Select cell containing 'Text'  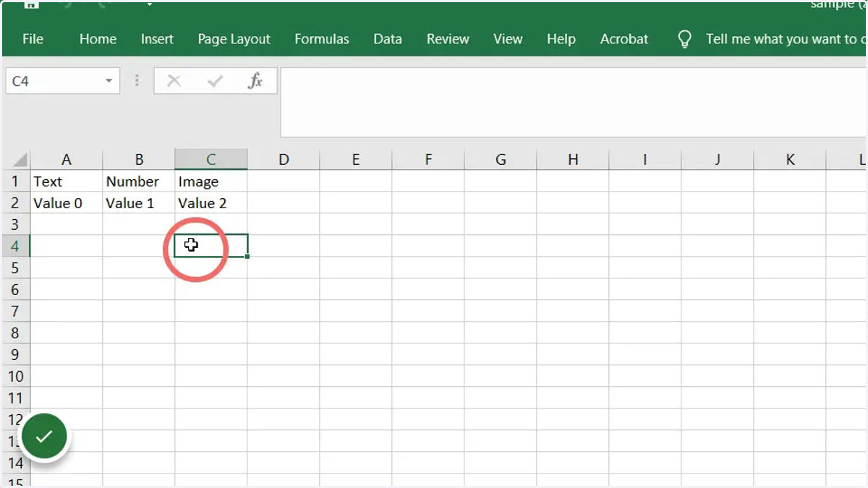[x=67, y=181]
